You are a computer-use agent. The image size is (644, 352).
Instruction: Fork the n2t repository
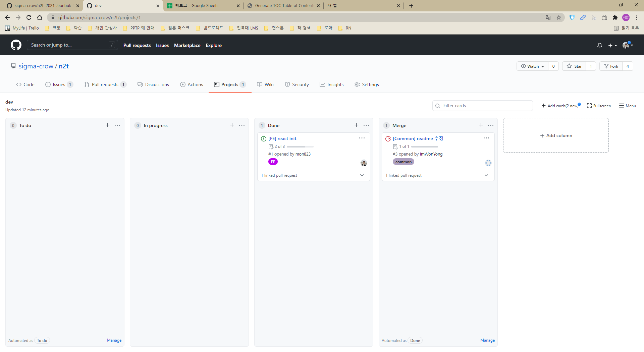[611, 66]
